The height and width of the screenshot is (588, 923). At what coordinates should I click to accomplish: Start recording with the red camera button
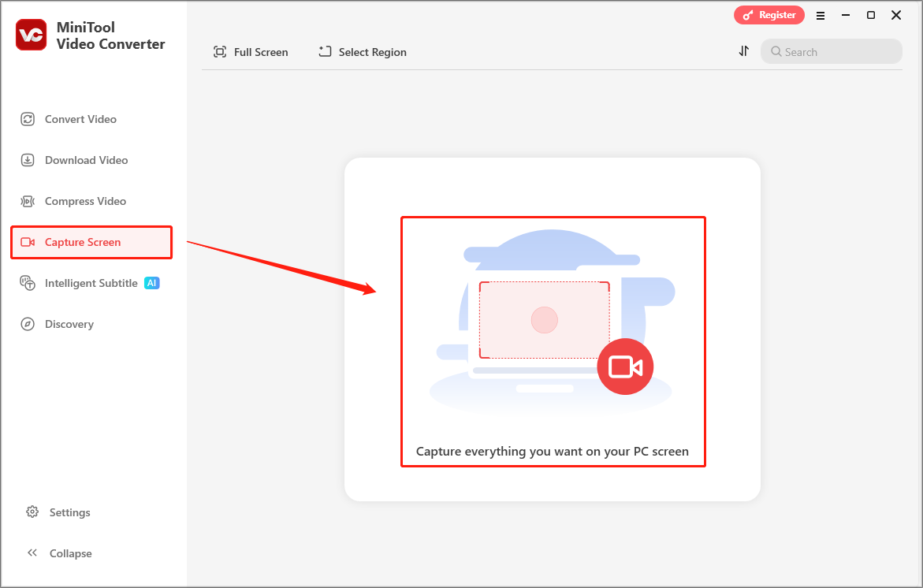tap(626, 366)
